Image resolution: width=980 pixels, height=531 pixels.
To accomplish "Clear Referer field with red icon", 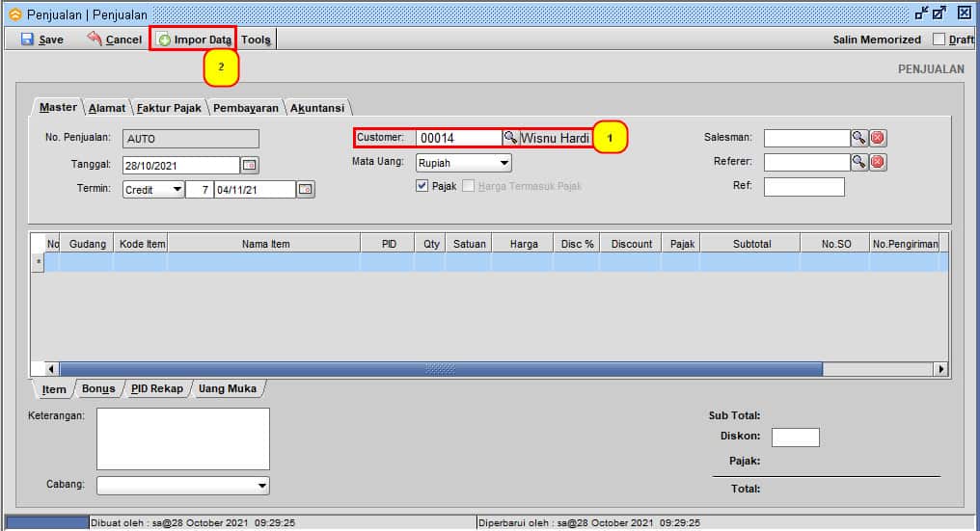I will pos(877,162).
